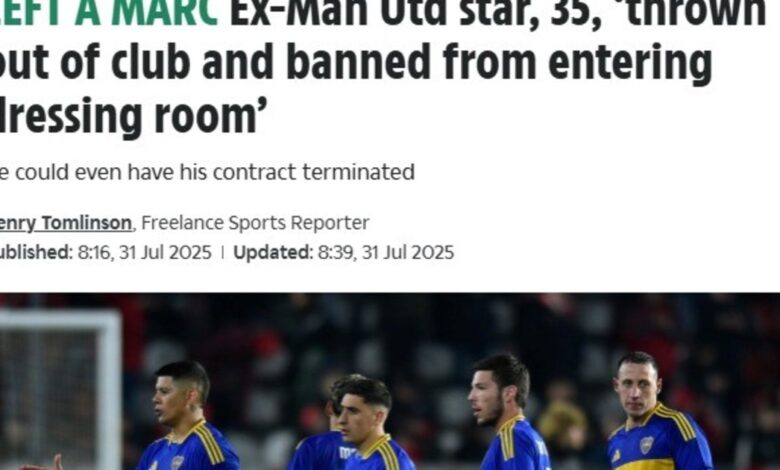The width and height of the screenshot is (780, 470).
Task: Open Henry Tomlinson's author profile link
Action: coord(66,223)
